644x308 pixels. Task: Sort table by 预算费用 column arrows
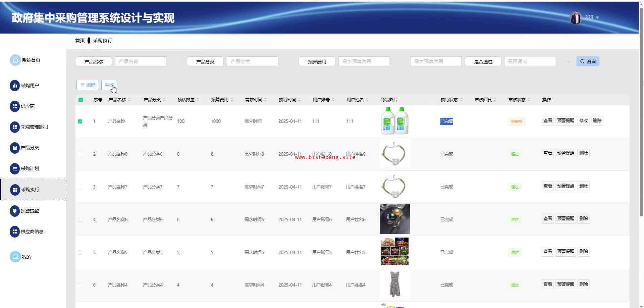(x=232, y=100)
